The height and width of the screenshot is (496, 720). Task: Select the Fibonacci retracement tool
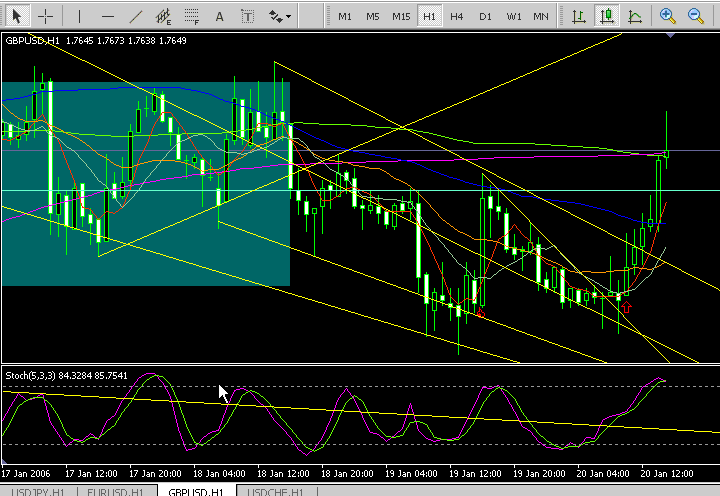[191, 17]
